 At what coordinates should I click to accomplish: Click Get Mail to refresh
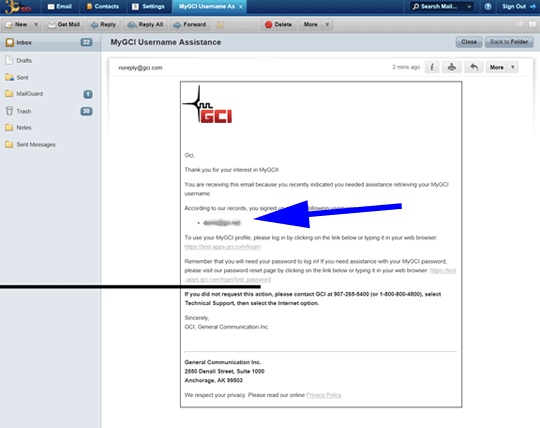64,24
